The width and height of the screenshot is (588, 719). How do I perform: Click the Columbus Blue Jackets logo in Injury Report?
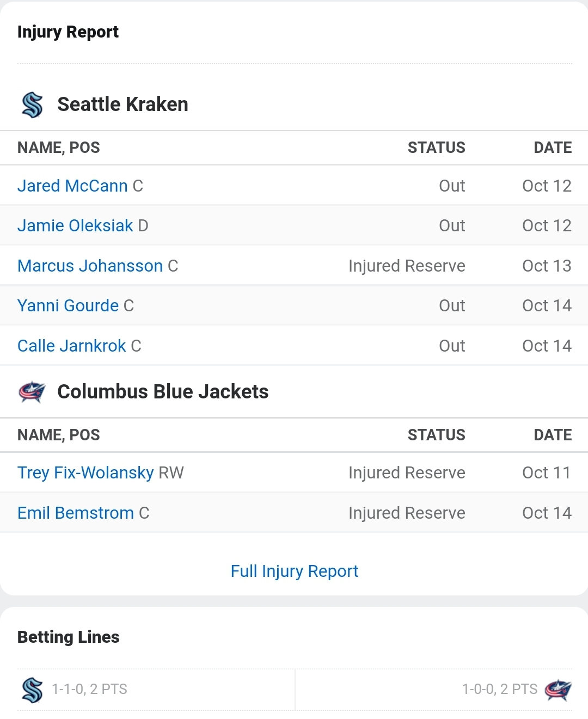(x=32, y=391)
